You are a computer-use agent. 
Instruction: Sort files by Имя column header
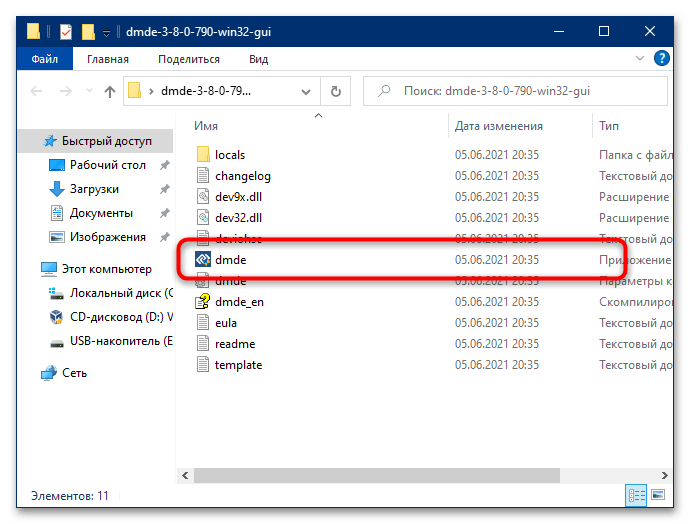[x=206, y=126]
